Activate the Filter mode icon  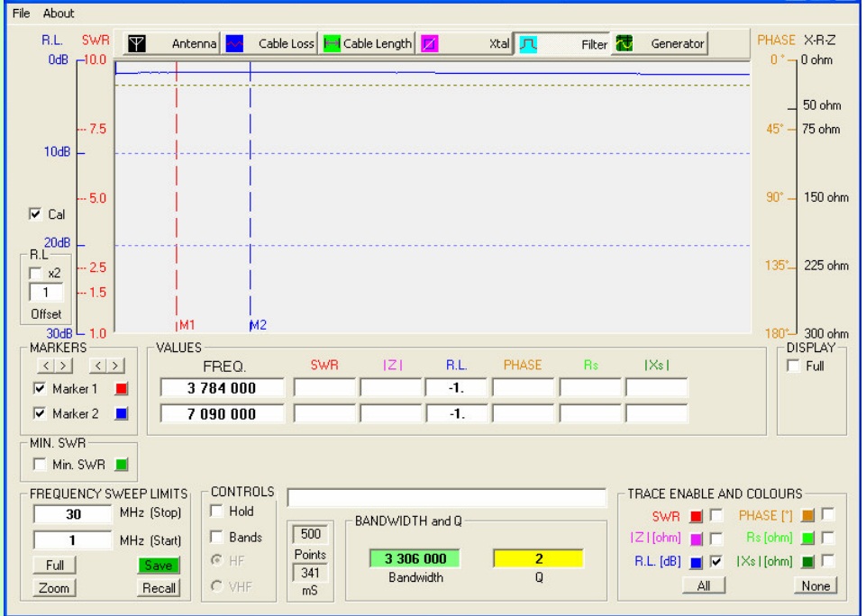coord(527,43)
